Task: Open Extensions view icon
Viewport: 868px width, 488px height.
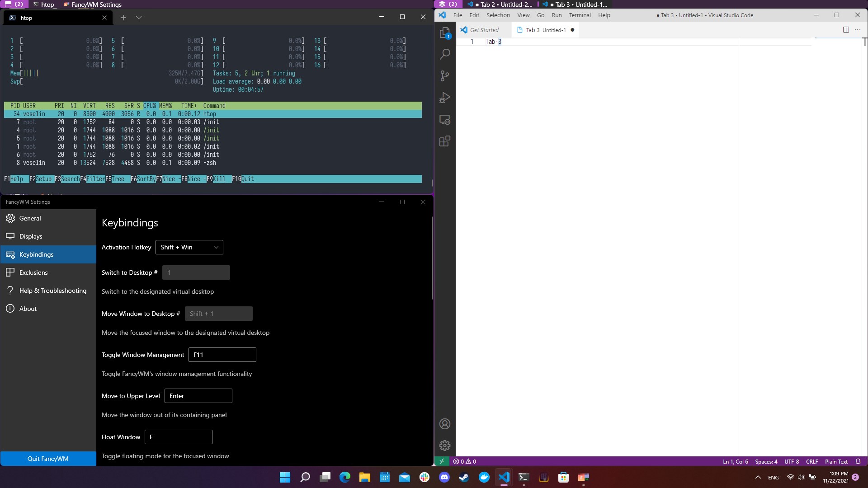Action: (x=445, y=141)
